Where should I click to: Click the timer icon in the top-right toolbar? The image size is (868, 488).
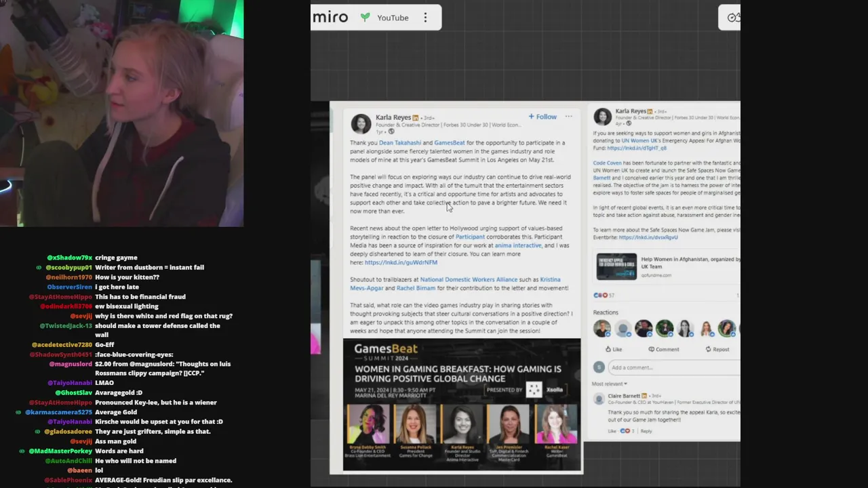coord(732,18)
